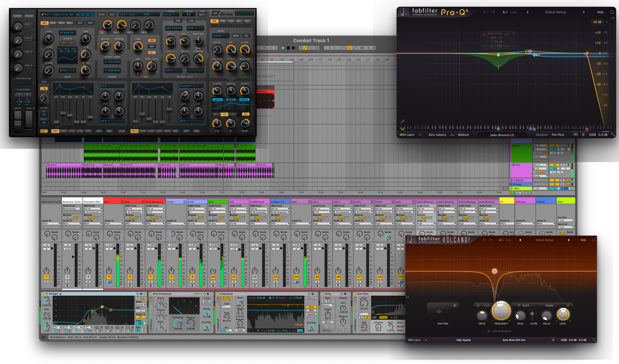The height and width of the screenshot is (364, 619).
Task: Toggle HQ mode in Spire shaper
Action: coord(246,36)
